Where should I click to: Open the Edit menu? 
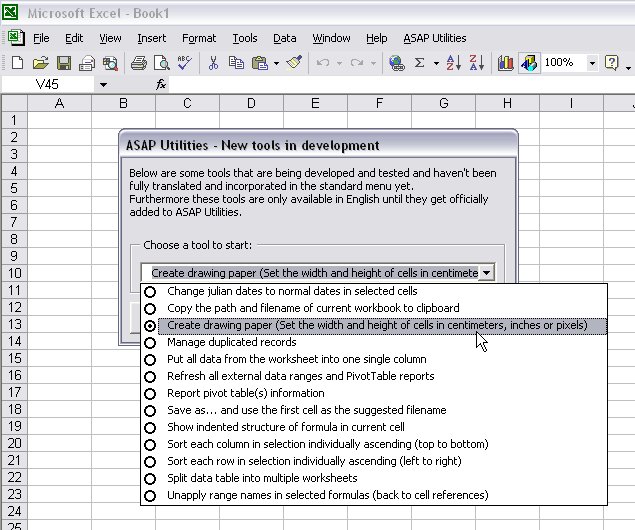click(74, 38)
